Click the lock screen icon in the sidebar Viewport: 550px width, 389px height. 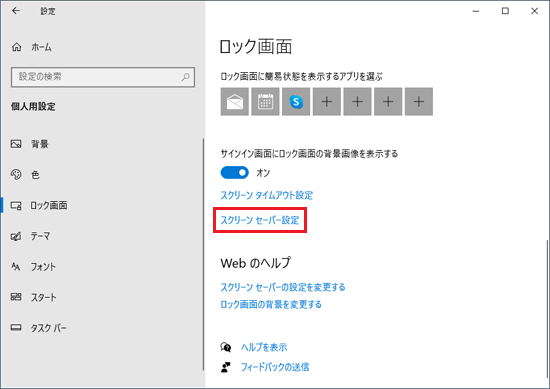(16, 206)
